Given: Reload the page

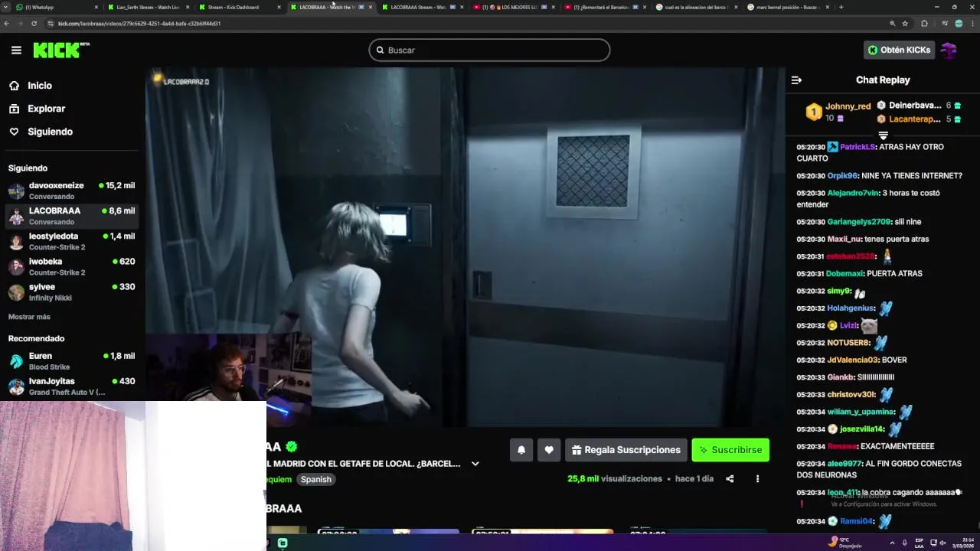Looking at the screenshot, I should click(34, 24).
